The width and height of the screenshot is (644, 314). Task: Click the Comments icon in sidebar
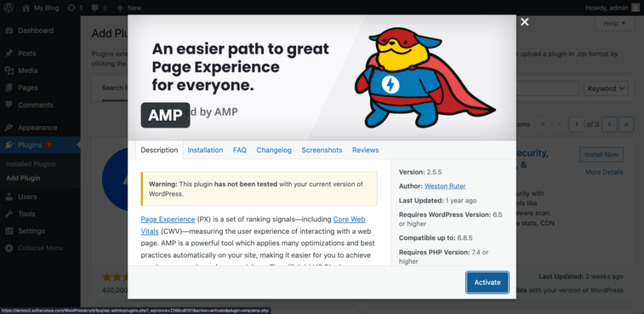pos(9,105)
